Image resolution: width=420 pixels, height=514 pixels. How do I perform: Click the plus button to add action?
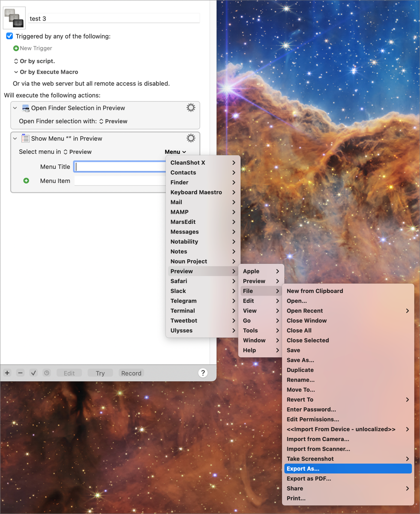pos(7,373)
